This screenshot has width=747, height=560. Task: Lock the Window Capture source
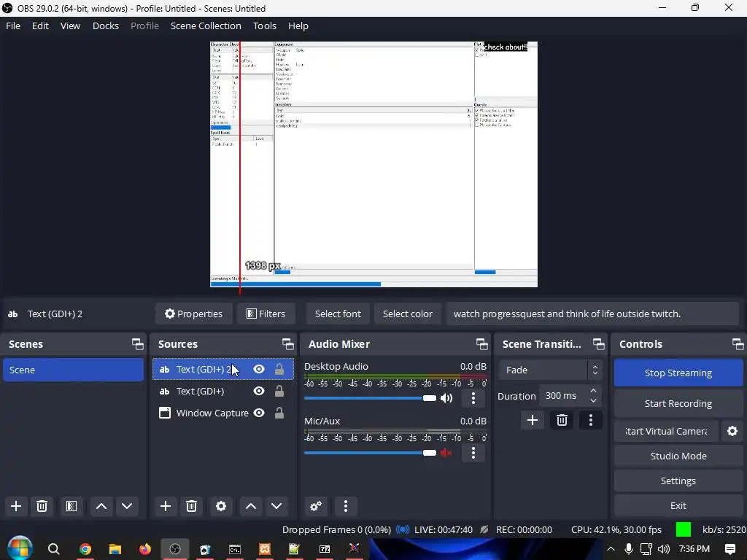point(279,413)
